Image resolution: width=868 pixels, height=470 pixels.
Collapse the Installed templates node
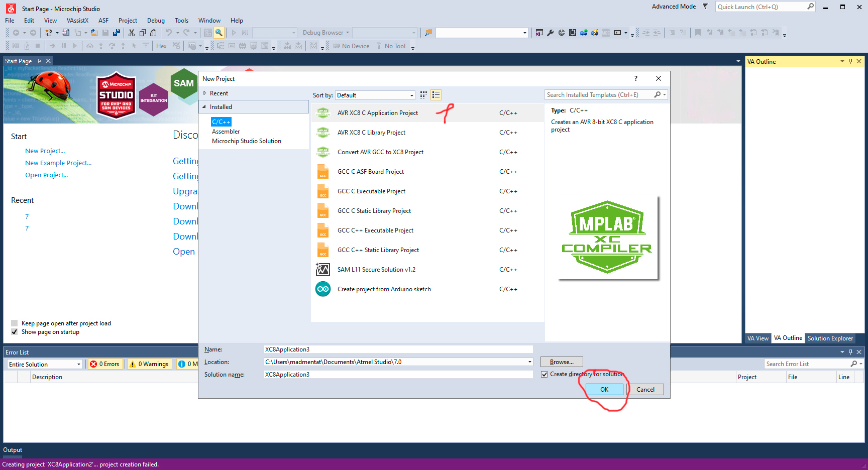pos(204,107)
